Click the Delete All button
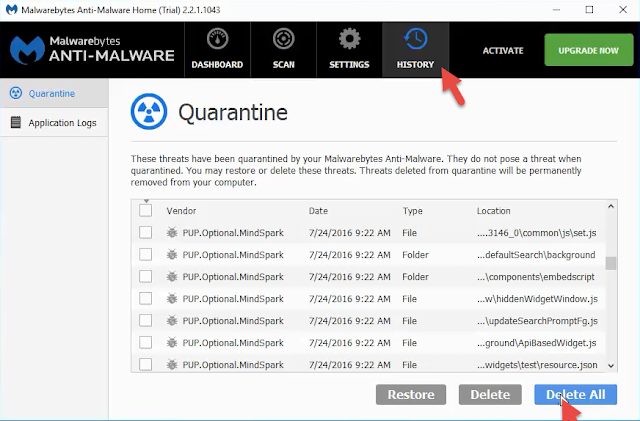This screenshot has height=421, width=640. coord(576,394)
